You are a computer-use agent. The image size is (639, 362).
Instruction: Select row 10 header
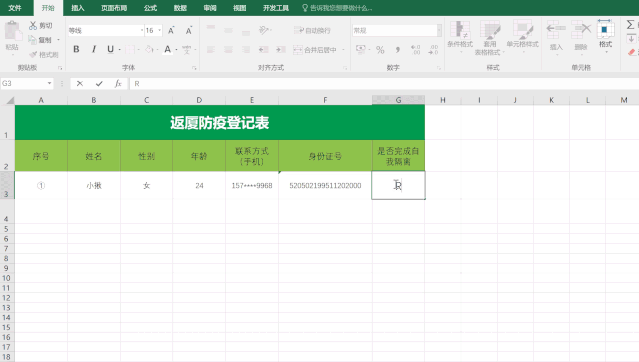pos(7,278)
